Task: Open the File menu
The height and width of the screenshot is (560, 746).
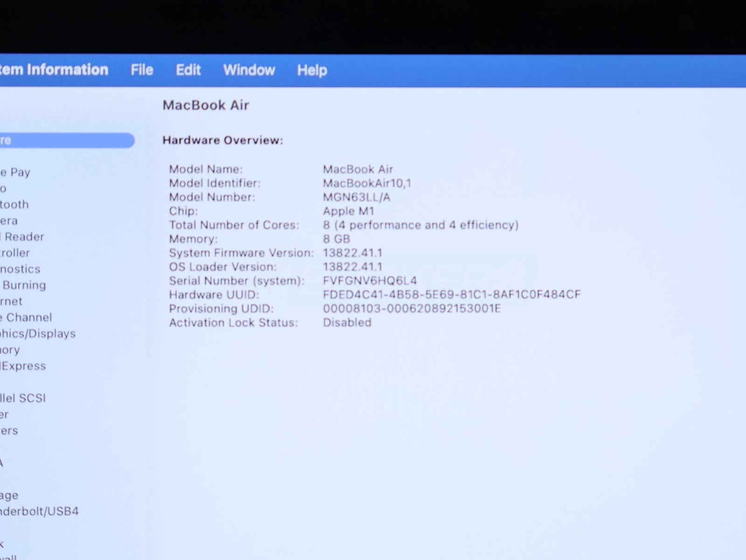Action: (x=142, y=70)
